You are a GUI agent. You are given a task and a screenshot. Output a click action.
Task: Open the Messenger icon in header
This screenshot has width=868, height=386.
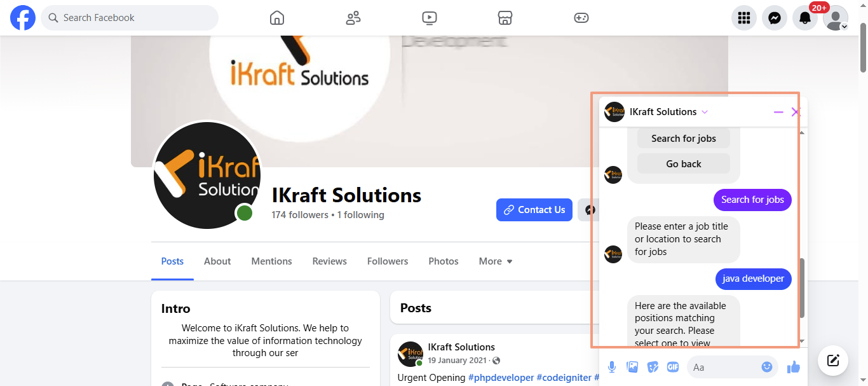(775, 18)
